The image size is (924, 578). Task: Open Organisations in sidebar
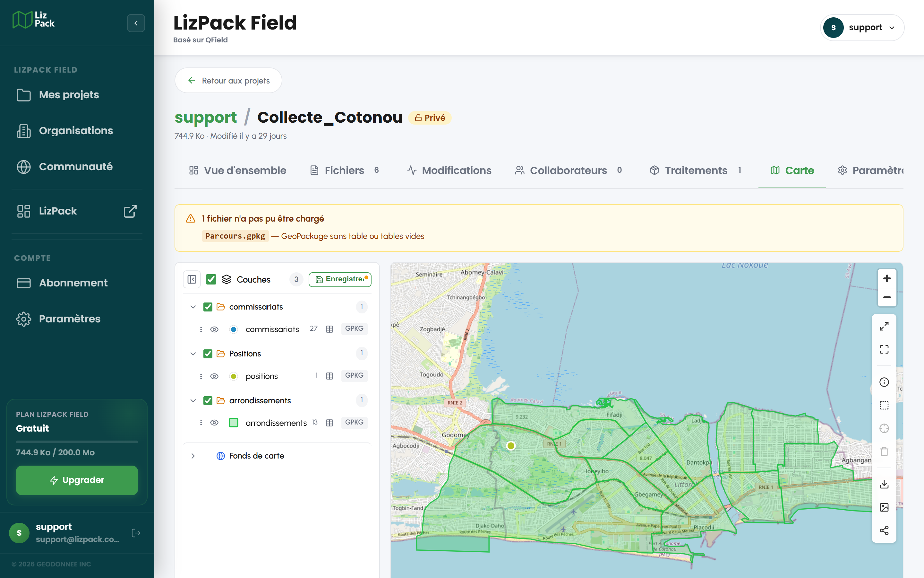point(77,131)
